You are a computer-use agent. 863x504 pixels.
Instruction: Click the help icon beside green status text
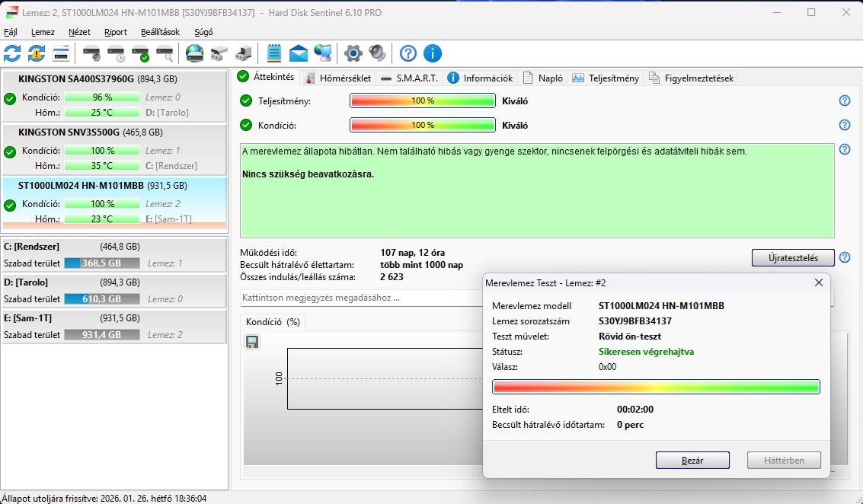coord(845,149)
